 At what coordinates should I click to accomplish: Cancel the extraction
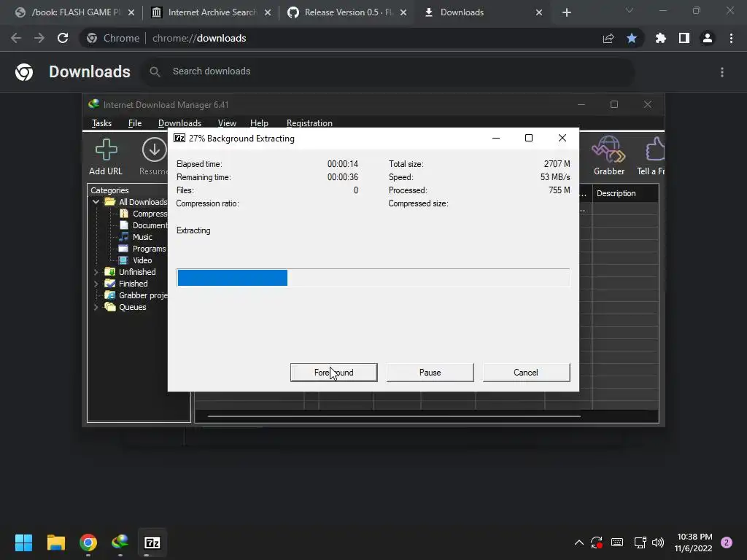526,373
